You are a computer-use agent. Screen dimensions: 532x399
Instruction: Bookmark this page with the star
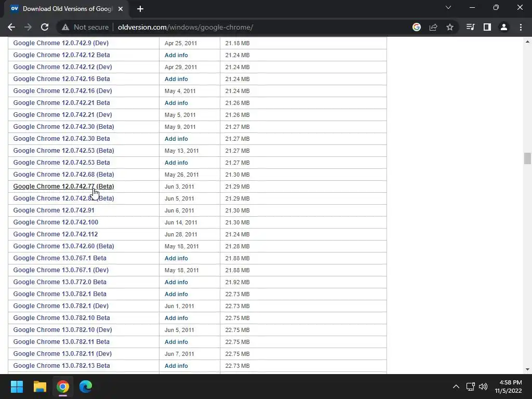coord(450,27)
